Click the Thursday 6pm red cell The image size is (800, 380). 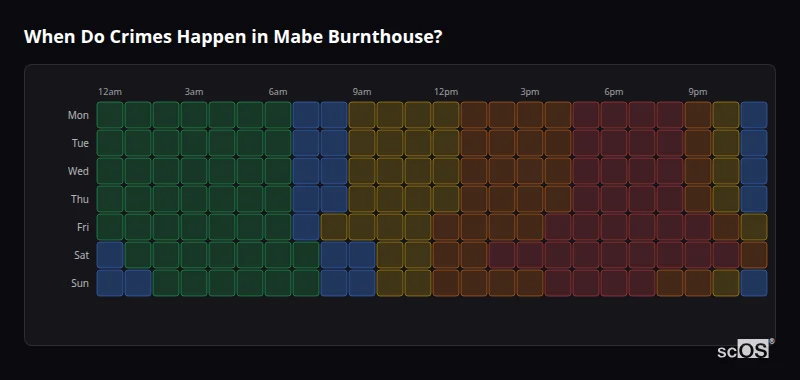point(614,199)
